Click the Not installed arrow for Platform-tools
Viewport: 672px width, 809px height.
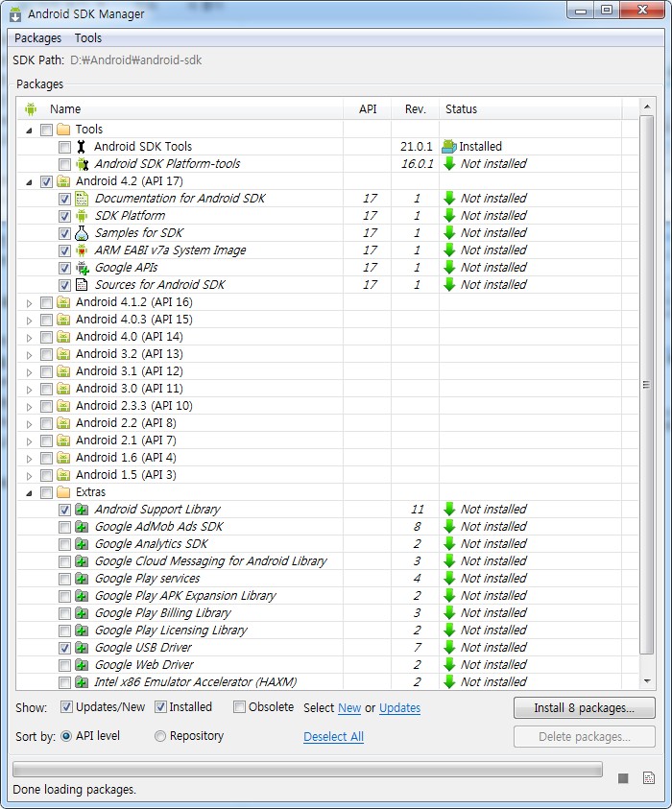[x=449, y=164]
